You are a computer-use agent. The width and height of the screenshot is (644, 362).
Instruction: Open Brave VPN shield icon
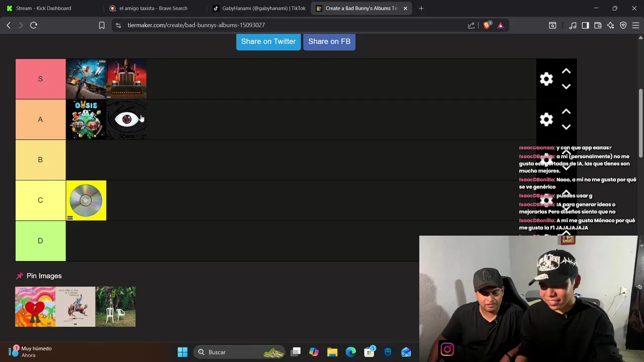click(623, 25)
